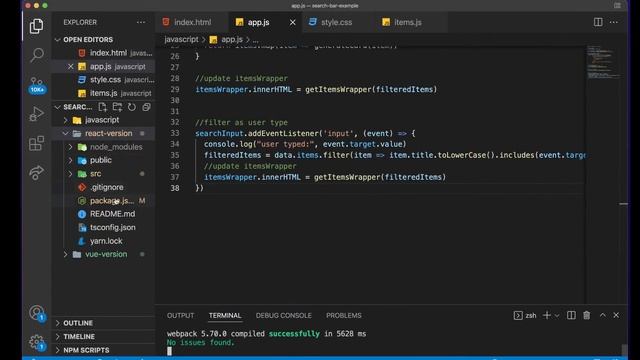Image resolution: width=640 pixels, height=360 pixels.
Task: Open the OUTPUT panel tab
Action: point(180,316)
